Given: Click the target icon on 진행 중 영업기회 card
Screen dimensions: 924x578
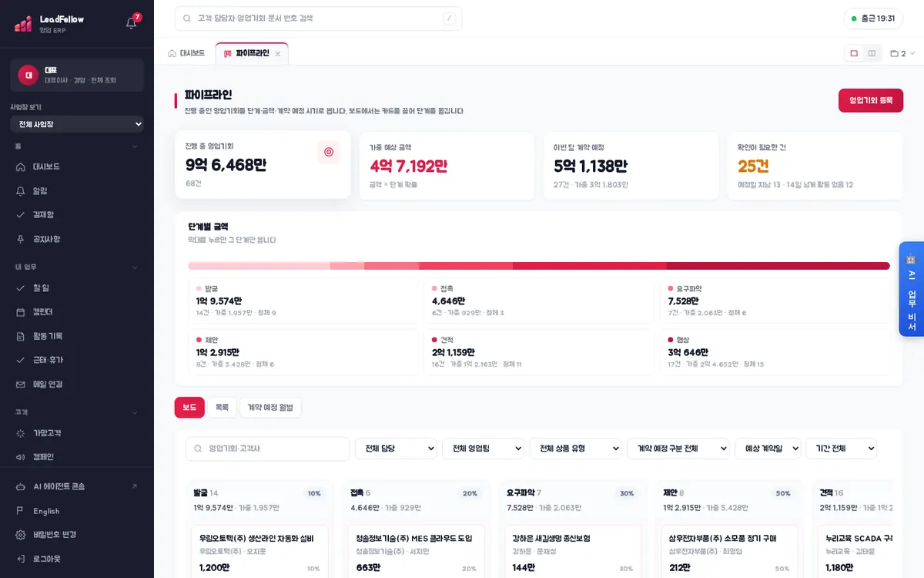Looking at the screenshot, I should 329,153.
